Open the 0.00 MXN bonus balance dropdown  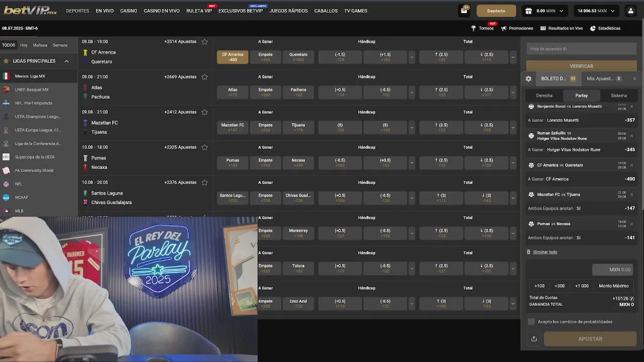[x=545, y=11]
